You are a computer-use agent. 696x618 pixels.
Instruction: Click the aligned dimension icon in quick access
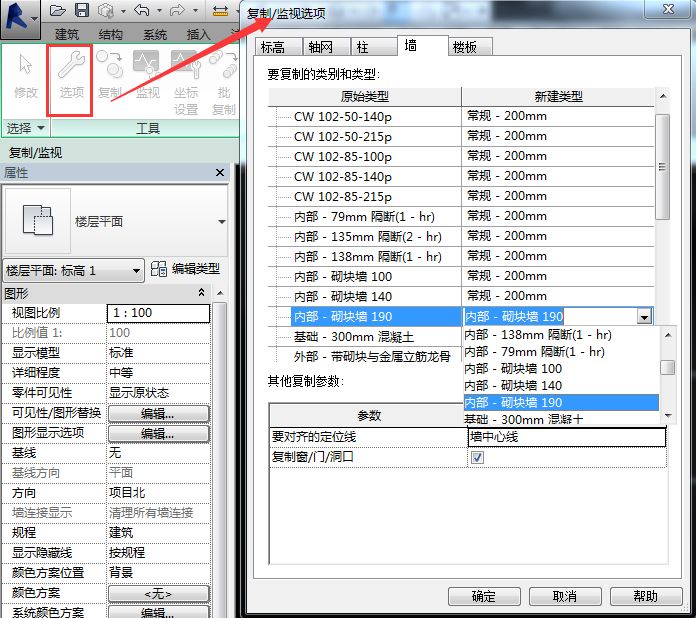[221, 10]
